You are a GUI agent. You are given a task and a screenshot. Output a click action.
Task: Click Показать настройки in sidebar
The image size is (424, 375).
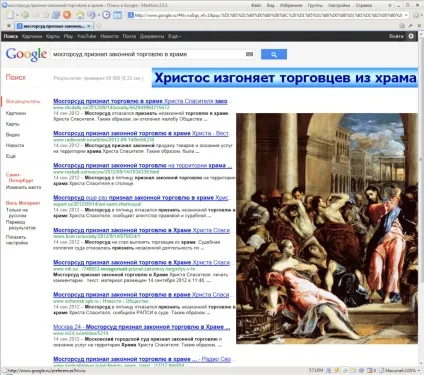17,240
